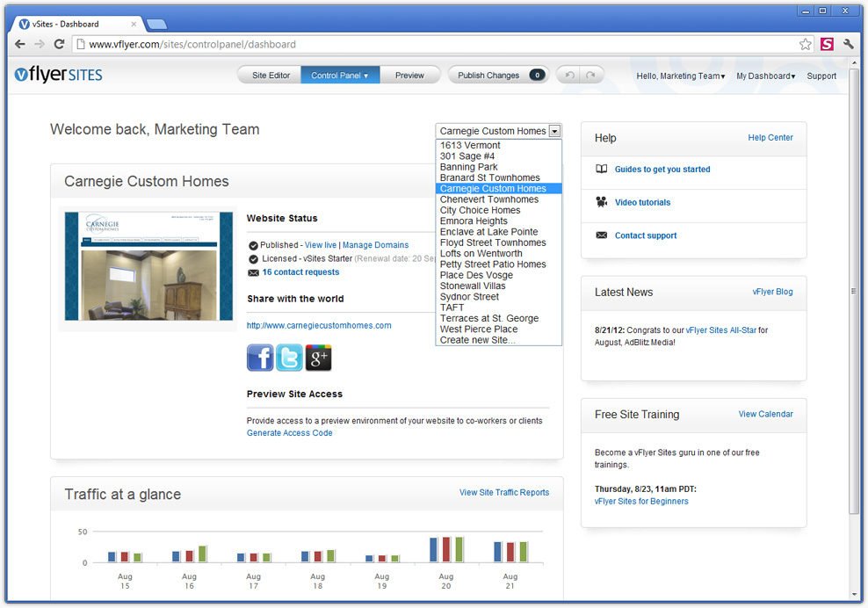Image resolution: width=868 pixels, height=608 pixels.
Task: Open the vFlyer Blog link
Action: click(772, 292)
